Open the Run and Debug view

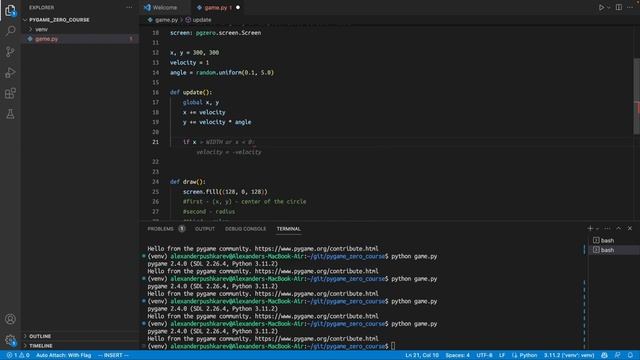coord(10,73)
